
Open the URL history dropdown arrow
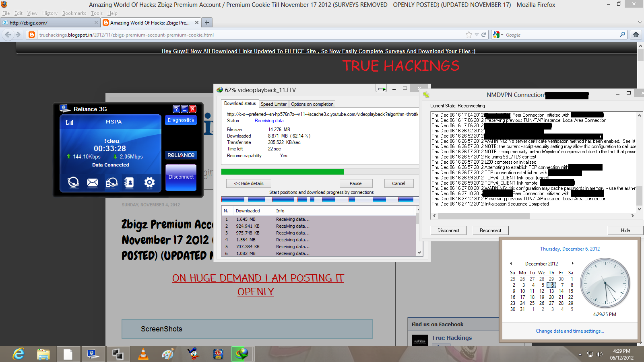click(477, 35)
